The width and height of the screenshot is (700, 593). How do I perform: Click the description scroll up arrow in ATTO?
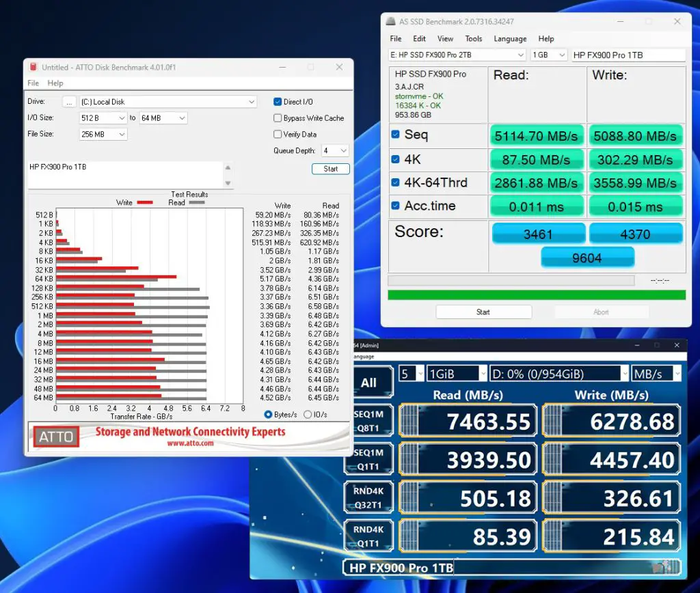click(x=228, y=168)
